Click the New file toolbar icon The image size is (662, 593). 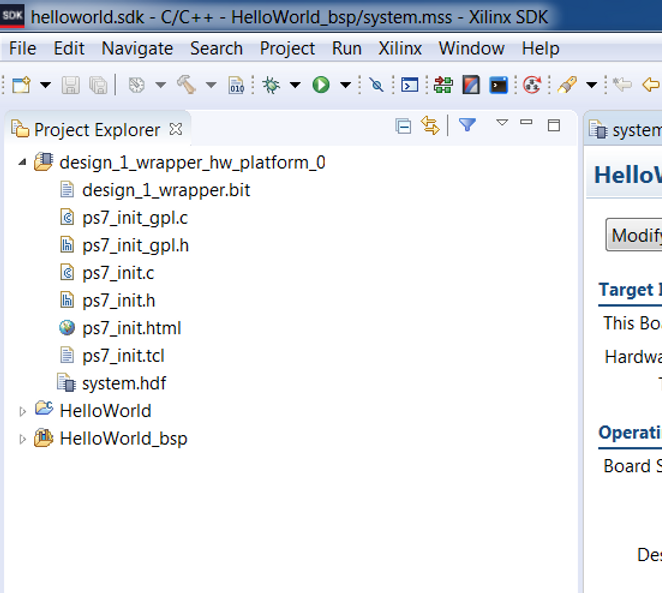[x=21, y=85]
